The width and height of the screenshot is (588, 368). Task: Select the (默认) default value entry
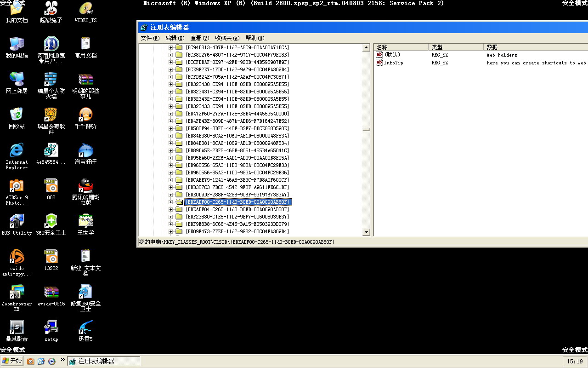(x=389, y=55)
